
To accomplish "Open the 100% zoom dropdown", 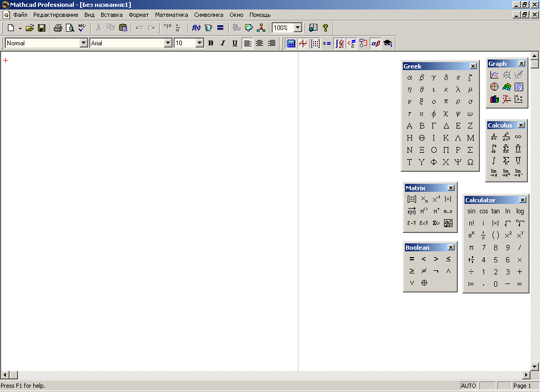I will (x=298, y=27).
